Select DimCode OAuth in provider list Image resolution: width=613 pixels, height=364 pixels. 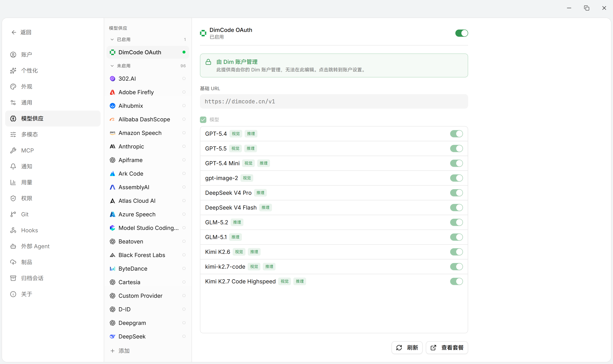[148, 52]
